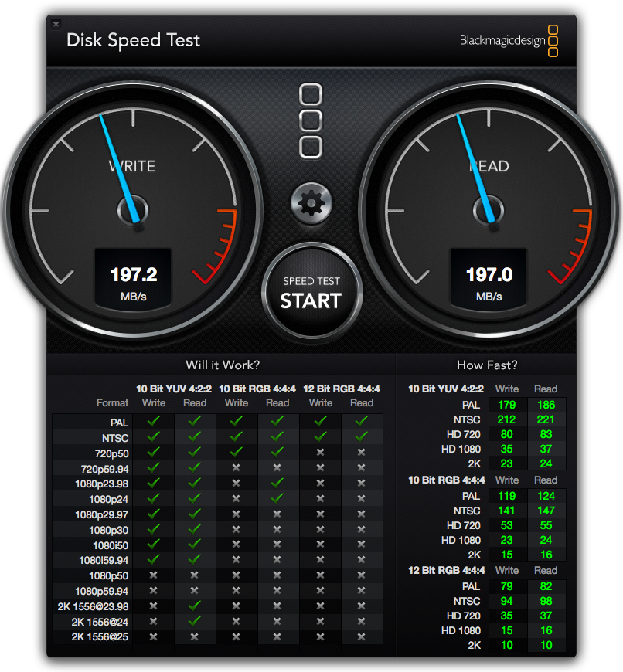This screenshot has width=623, height=672.
Task: Click 1080p24 10 Bit RGB Read checkmark
Action: [277, 498]
